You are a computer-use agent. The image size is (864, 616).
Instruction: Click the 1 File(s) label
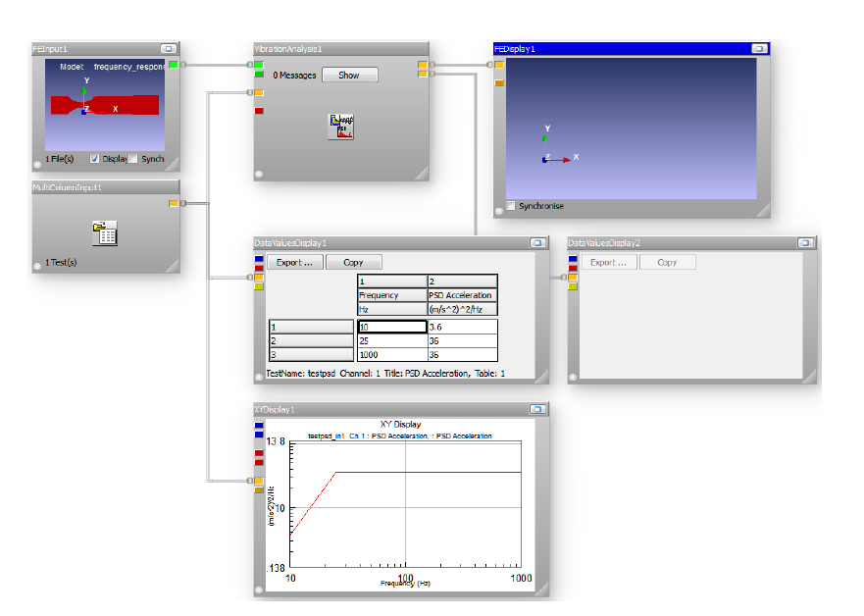pos(60,159)
